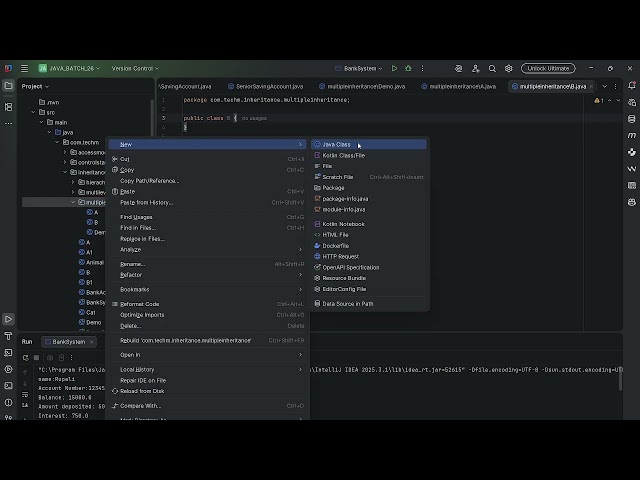
Task: Switch to SeniorSavingAccount.java tab
Action: (x=266, y=86)
